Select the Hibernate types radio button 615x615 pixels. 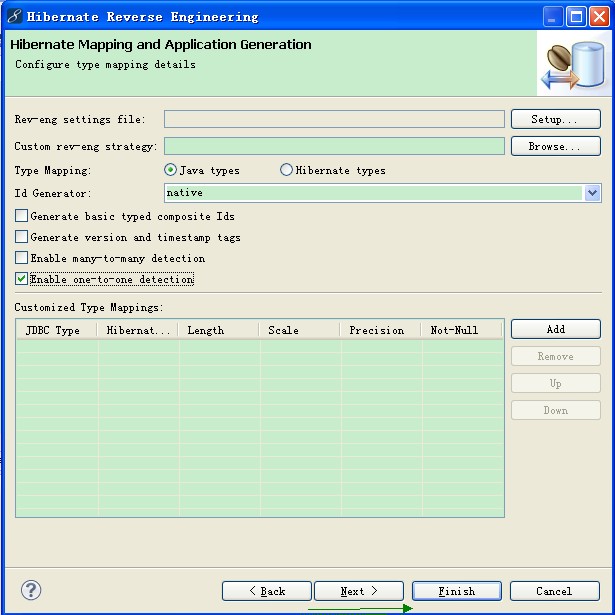[286, 170]
